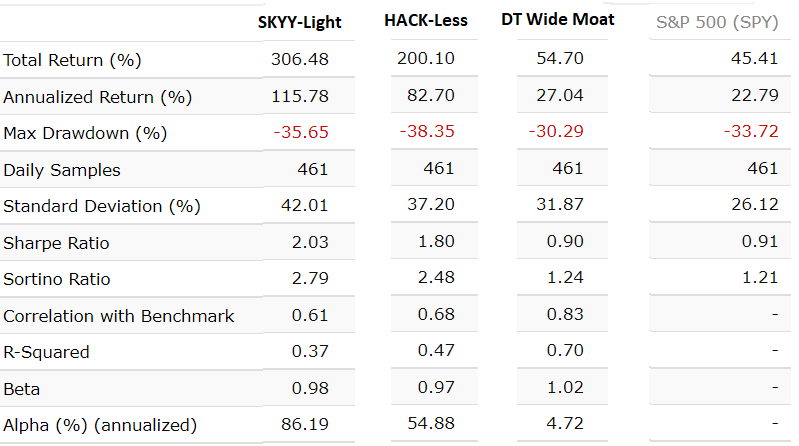This screenshot has width=799, height=446.
Task: Select the Beta row label
Action: pos(22,389)
